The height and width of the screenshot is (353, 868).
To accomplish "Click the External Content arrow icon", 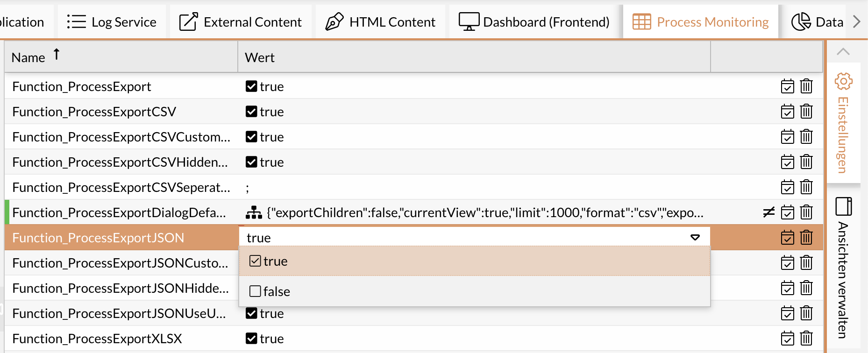I will [x=188, y=21].
